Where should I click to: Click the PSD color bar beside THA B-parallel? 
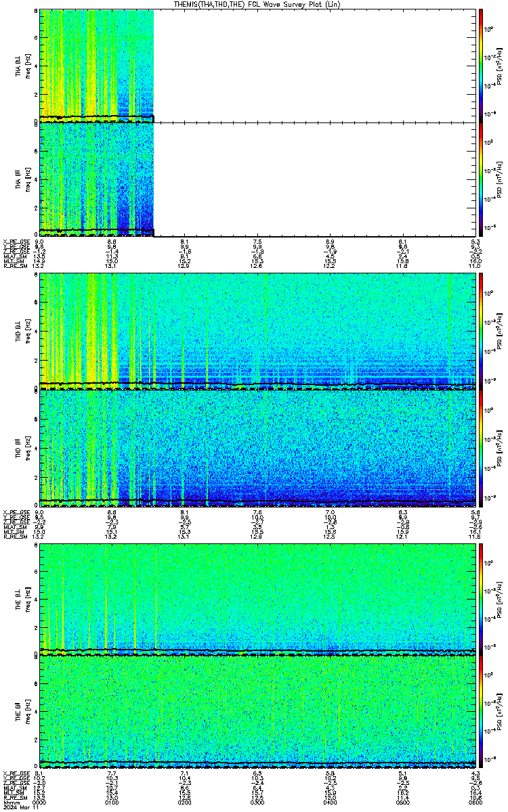pos(481,179)
